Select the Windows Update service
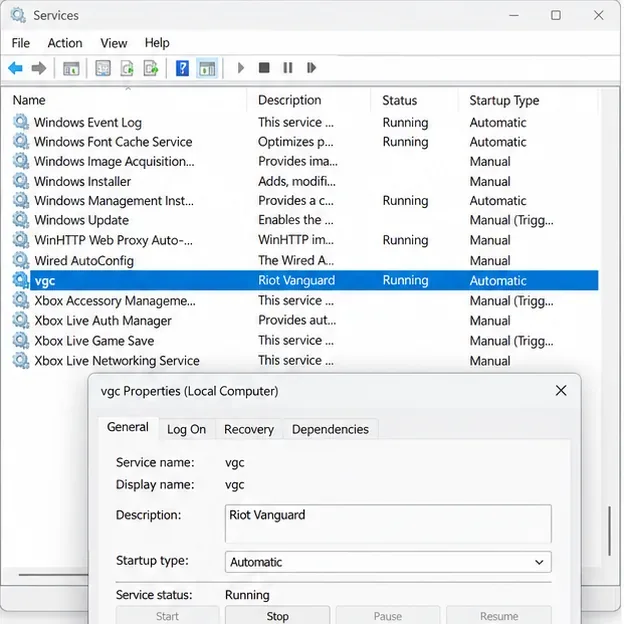Screen dimensions: 624x624 click(82, 220)
